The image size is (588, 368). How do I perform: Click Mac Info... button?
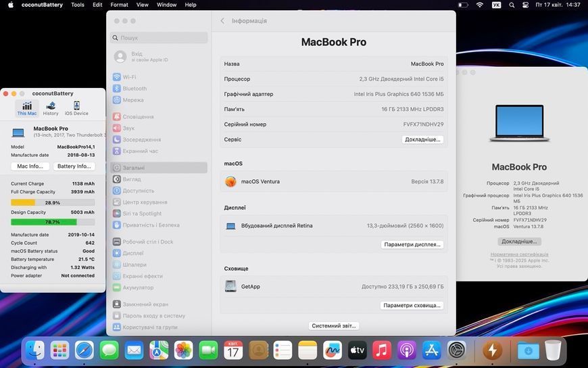tap(30, 166)
